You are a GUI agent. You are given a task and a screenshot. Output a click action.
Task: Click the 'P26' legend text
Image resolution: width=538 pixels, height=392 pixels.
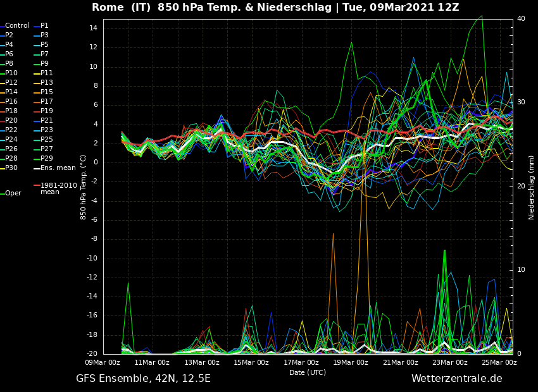pos(11,149)
